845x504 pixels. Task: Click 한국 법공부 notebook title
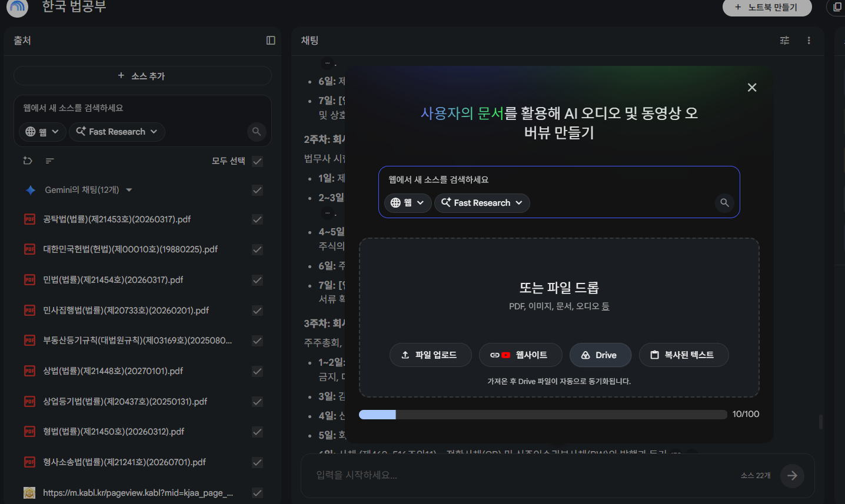coord(74,6)
